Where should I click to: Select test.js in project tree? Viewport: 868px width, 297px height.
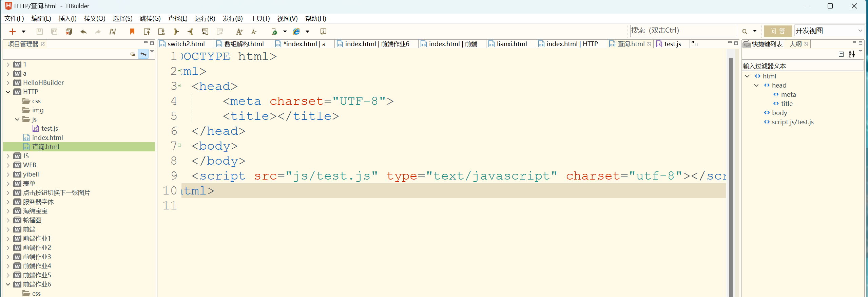[x=50, y=128]
